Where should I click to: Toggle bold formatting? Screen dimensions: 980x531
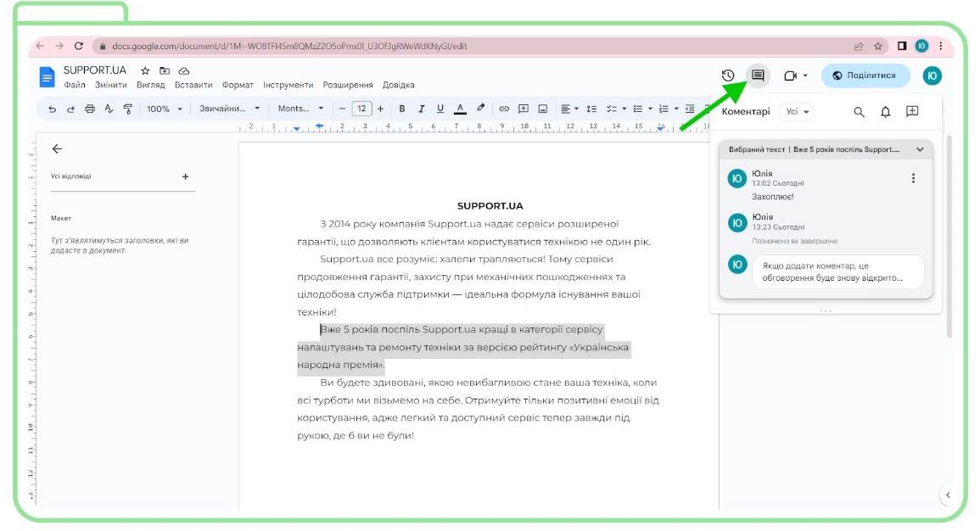click(402, 109)
